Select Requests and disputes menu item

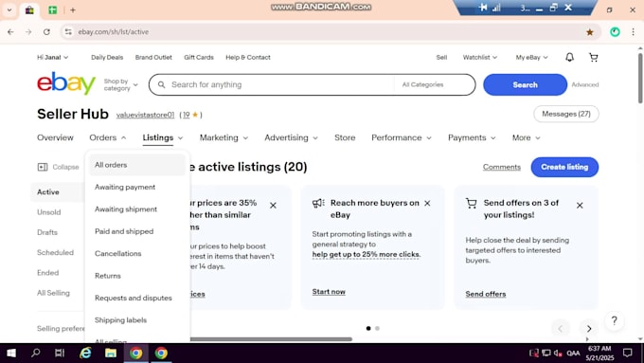pyautogui.click(x=137, y=298)
